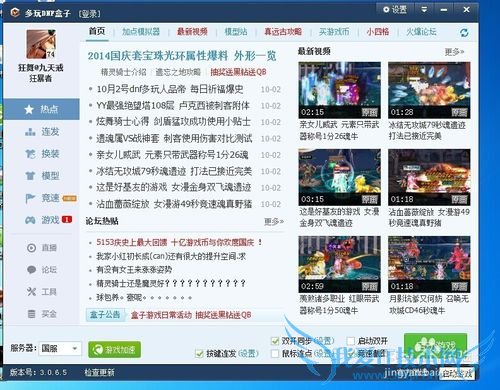Screen dimensions: 500x390
Task: Toggle the 按键连发 checkbox
Action: tap(199, 353)
